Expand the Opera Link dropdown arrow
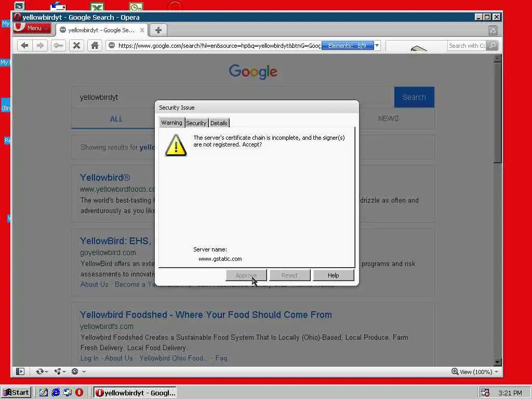 click(46, 372)
